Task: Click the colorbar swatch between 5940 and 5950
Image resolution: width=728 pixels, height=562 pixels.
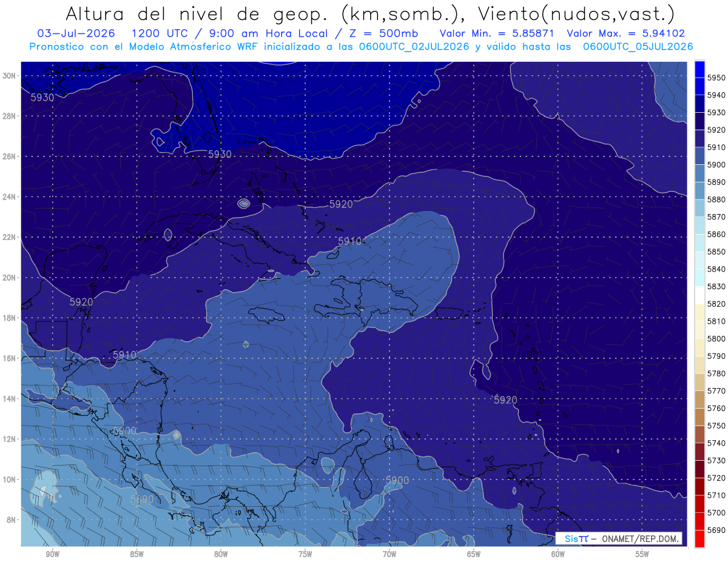Action: point(699,86)
